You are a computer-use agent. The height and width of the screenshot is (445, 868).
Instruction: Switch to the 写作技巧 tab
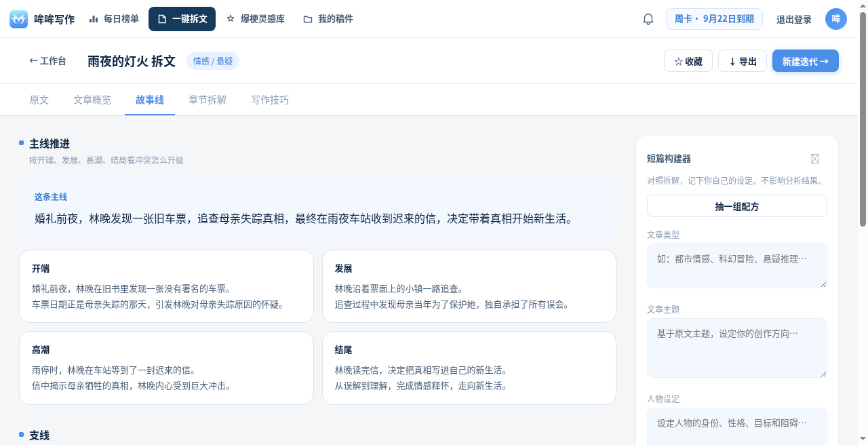[x=270, y=100]
